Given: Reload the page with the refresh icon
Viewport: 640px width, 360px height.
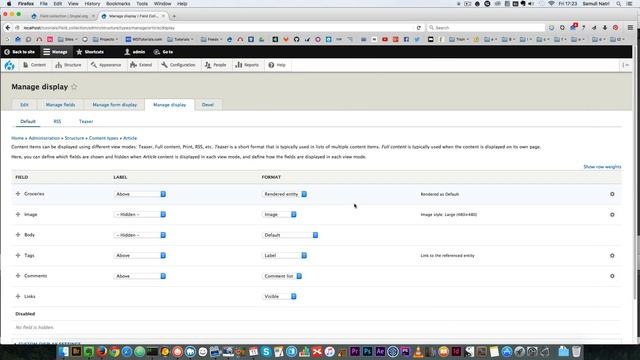Looking at the screenshot, I should click(x=418, y=28).
